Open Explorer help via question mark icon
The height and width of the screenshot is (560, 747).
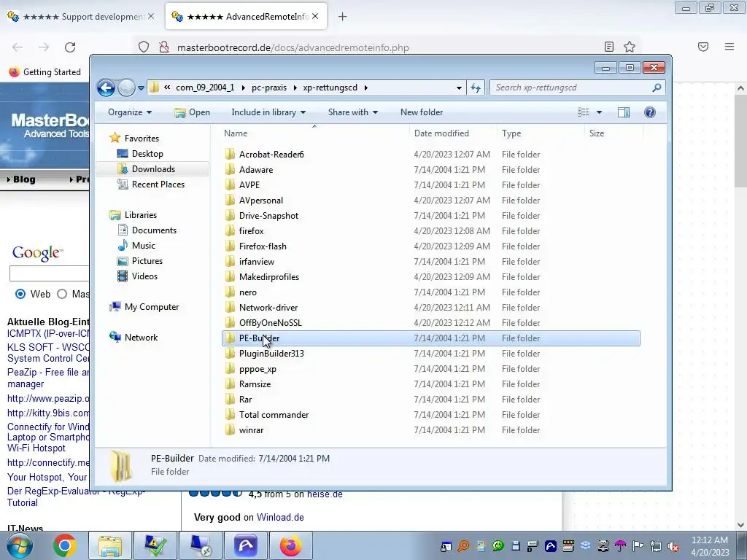pos(649,112)
